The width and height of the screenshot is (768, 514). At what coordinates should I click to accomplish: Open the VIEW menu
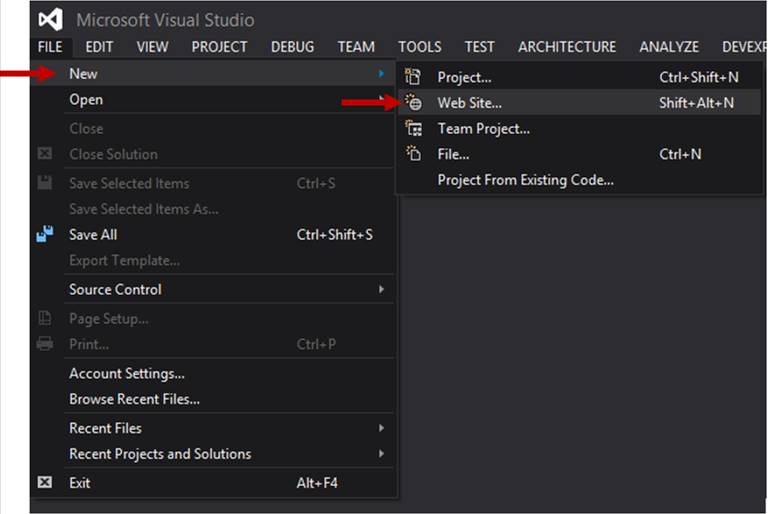(152, 47)
